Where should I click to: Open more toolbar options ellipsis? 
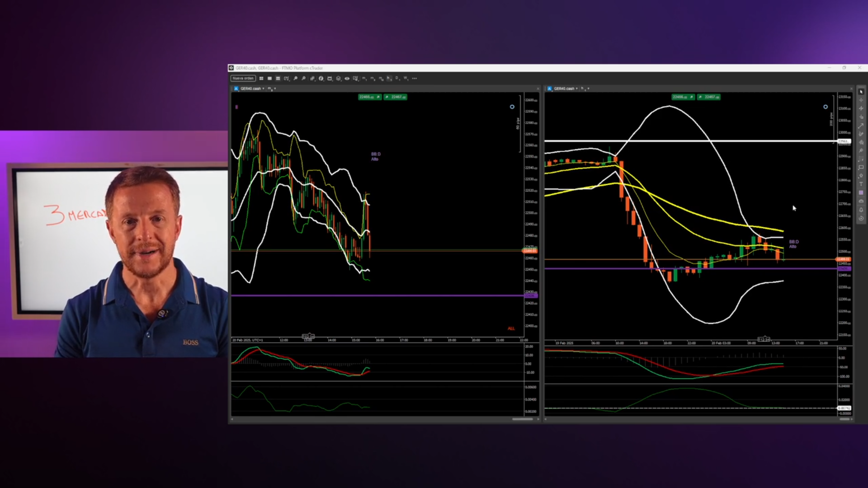[x=415, y=78]
